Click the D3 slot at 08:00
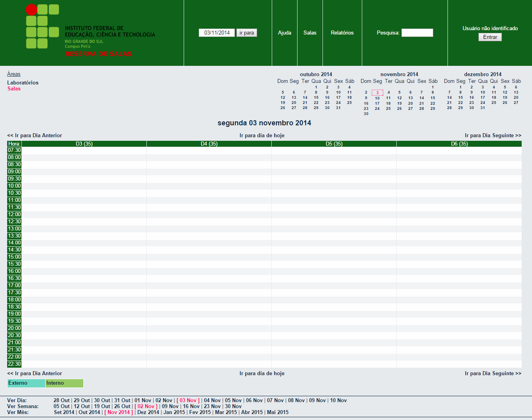The height and width of the screenshot is (420, 532). tap(84, 157)
